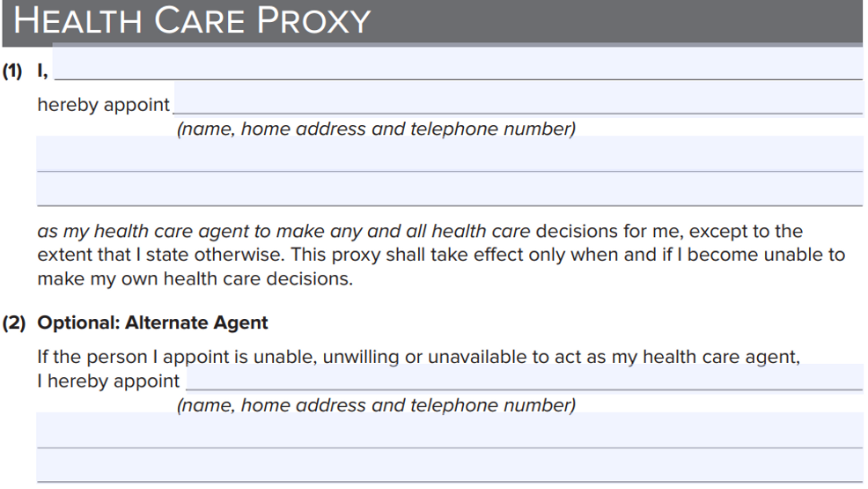This screenshot has height=489, width=868.
Task: Click the "hereby appoint" label in section 1
Action: pyautogui.click(x=103, y=105)
